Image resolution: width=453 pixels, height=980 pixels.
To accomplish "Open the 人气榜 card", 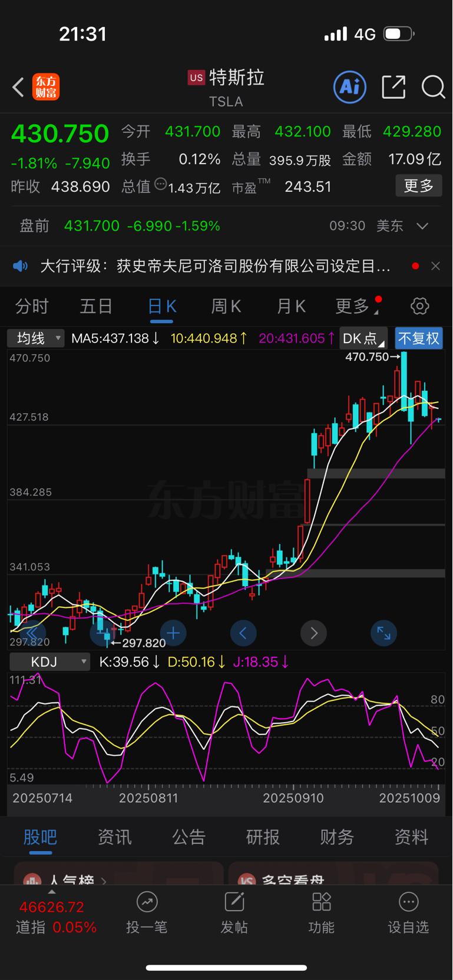I will coord(118,873).
